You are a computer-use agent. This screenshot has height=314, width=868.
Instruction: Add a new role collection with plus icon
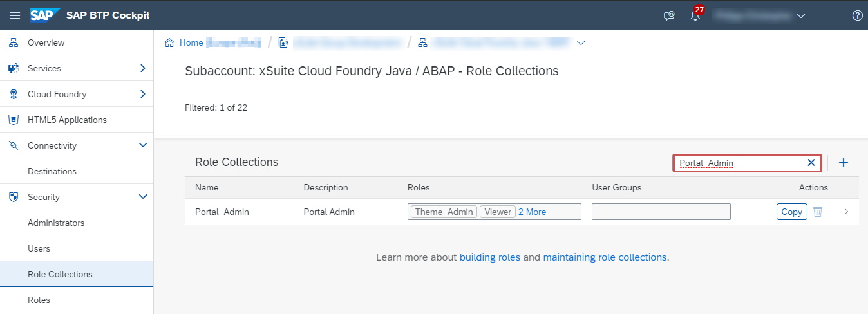(844, 163)
